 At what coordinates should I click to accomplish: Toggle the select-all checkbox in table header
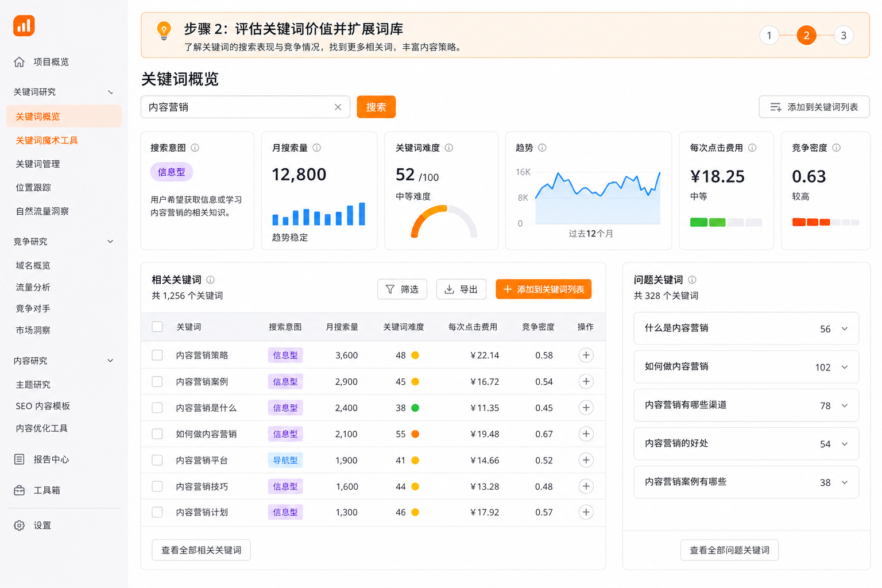(157, 327)
